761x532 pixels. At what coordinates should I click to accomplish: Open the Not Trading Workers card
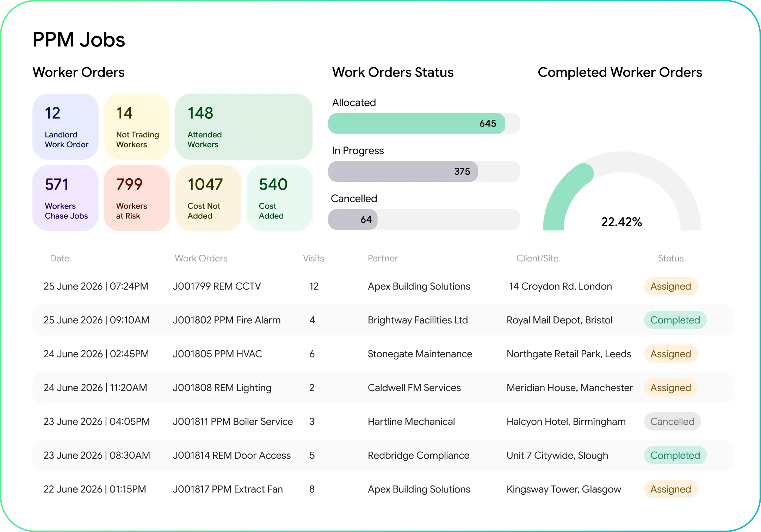pyautogui.click(x=137, y=126)
